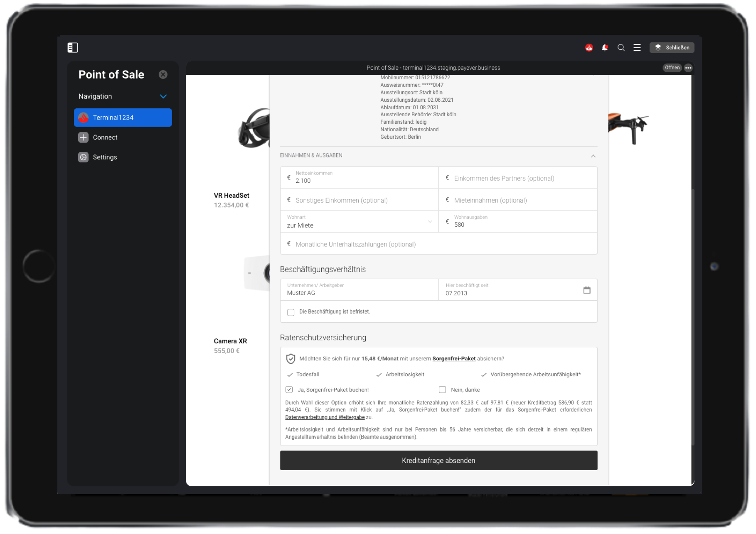Toggle the sidebar panel icon

click(73, 48)
